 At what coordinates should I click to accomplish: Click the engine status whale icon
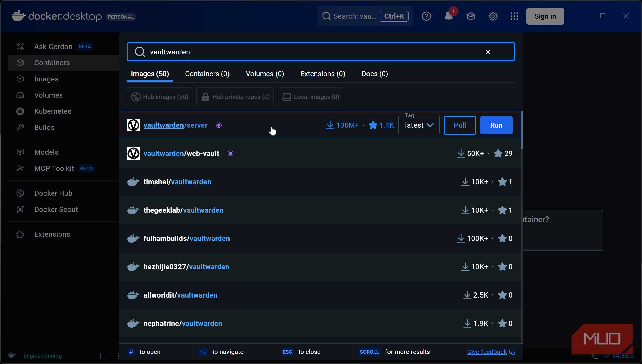(12, 355)
